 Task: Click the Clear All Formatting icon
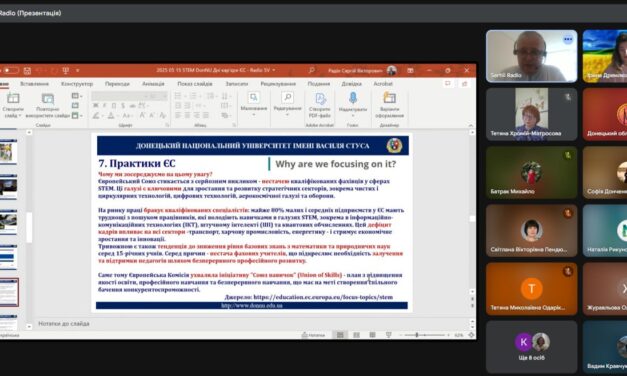162,116
